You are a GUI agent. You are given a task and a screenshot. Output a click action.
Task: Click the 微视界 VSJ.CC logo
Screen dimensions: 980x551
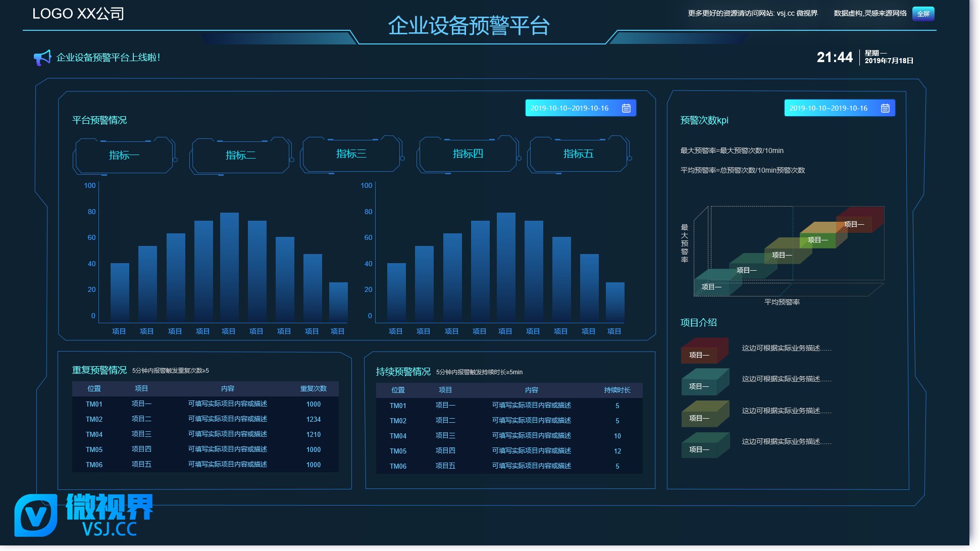point(84,515)
